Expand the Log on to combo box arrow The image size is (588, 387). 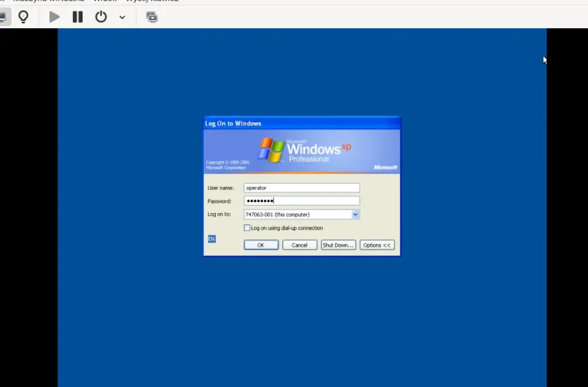click(355, 214)
